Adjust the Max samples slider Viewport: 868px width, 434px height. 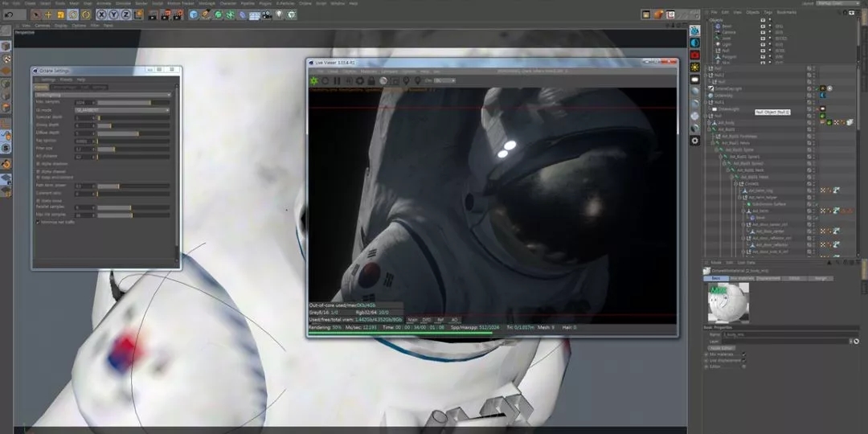(134, 102)
